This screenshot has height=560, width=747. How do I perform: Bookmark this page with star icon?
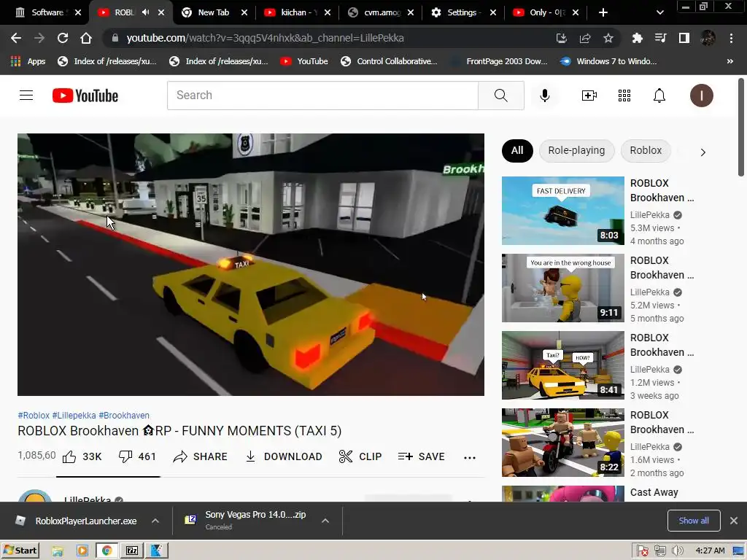click(x=608, y=38)
